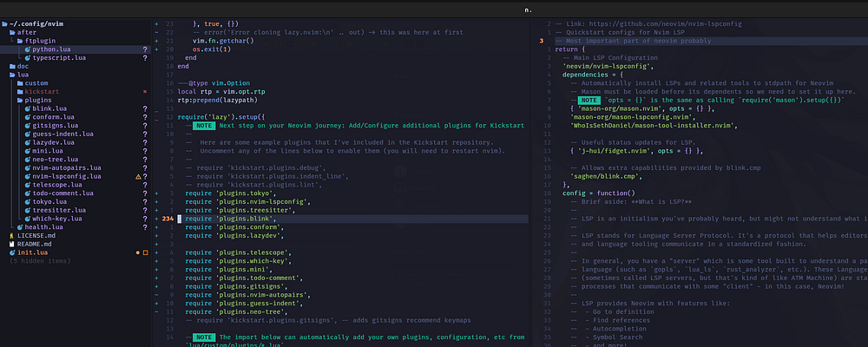
Task: Click the green NOTE badge above require 'plugins.tokyo'
Action: [x=203, y=125]
